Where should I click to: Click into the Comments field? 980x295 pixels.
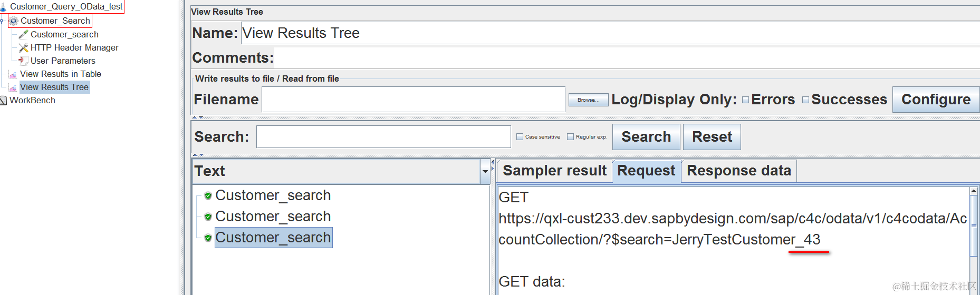pos(627,58)
